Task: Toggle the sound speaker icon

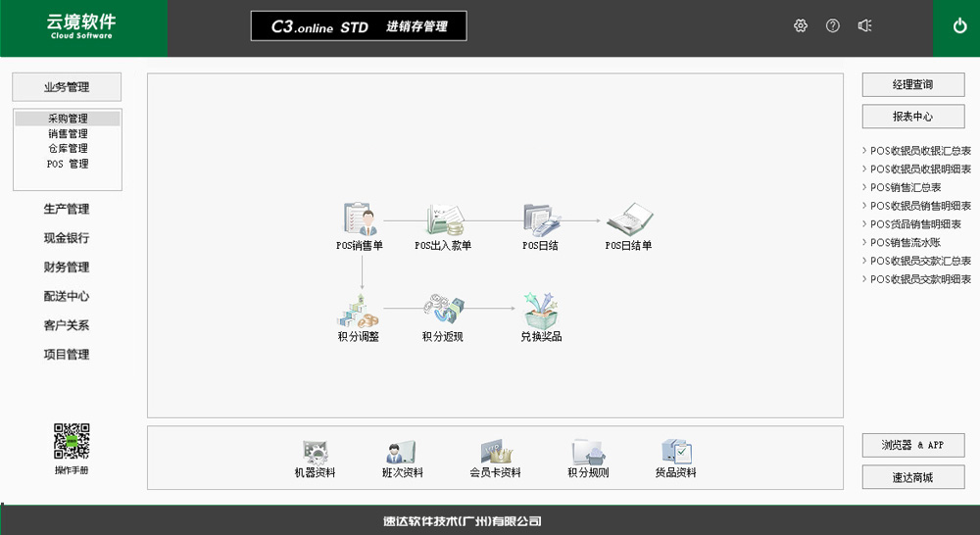Action: coord(864,26)
